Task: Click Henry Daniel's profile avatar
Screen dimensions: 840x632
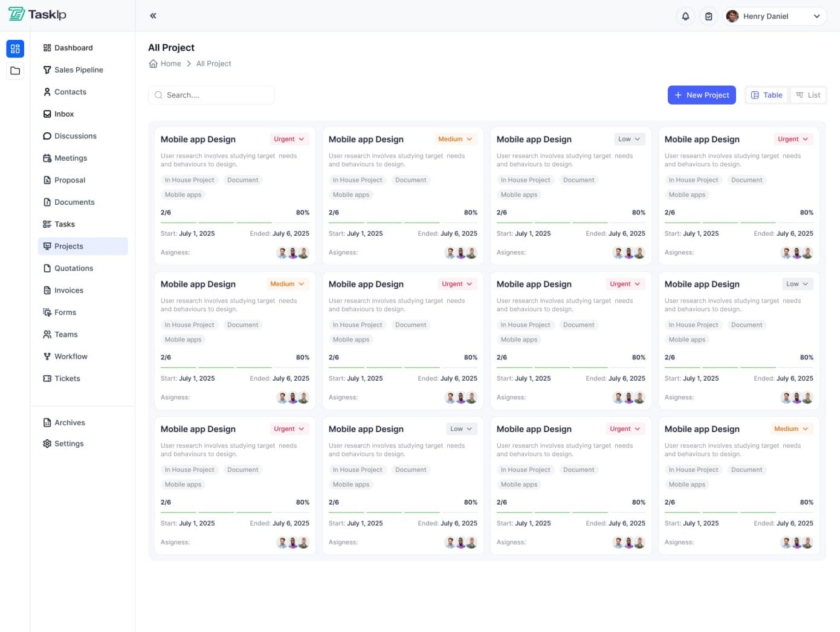Action: coord(732,16)
